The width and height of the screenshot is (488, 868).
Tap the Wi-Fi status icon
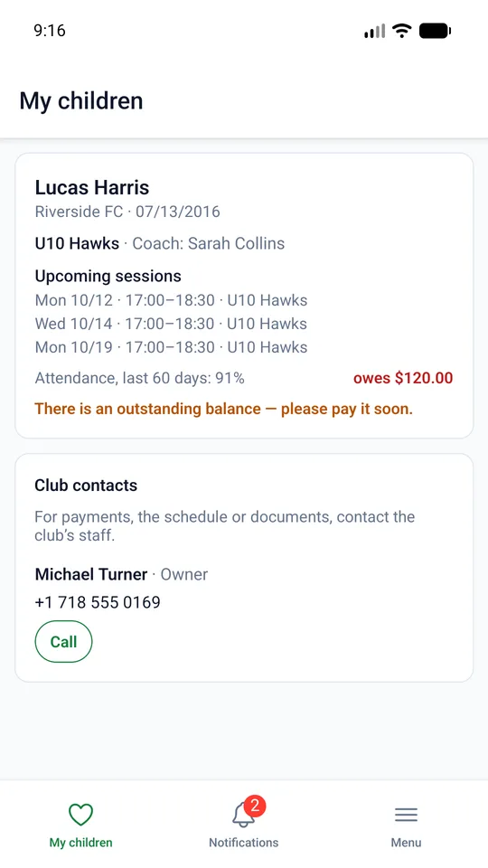401,31
